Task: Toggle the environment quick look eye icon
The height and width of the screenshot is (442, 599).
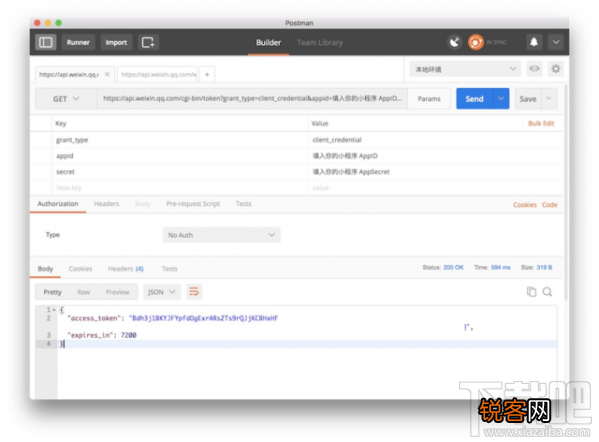Action: (534, 69)
